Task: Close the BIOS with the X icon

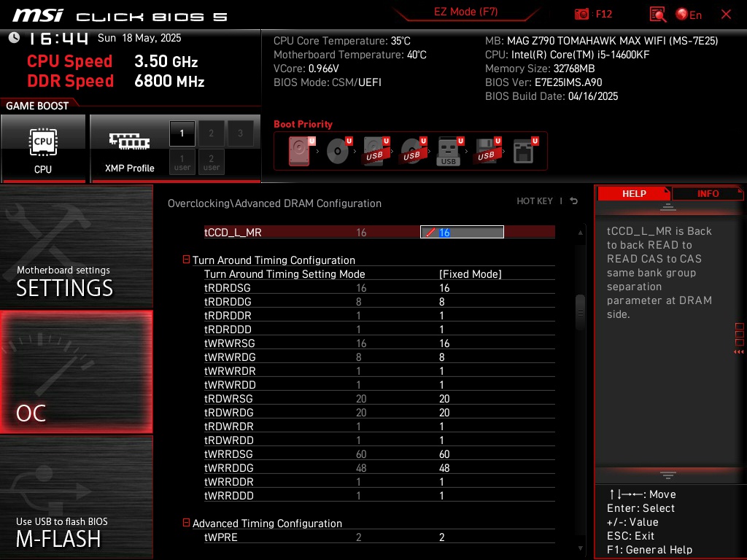Action: pos(726,15)
